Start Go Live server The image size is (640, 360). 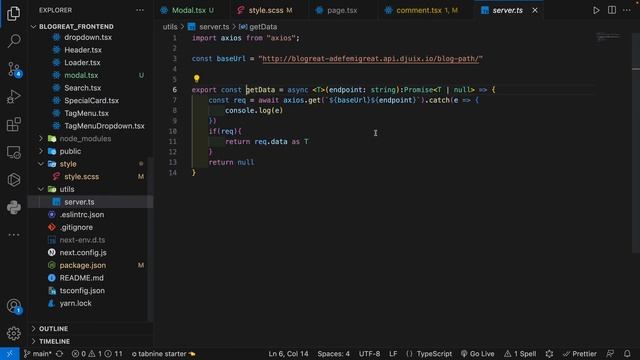coord(477,354)
